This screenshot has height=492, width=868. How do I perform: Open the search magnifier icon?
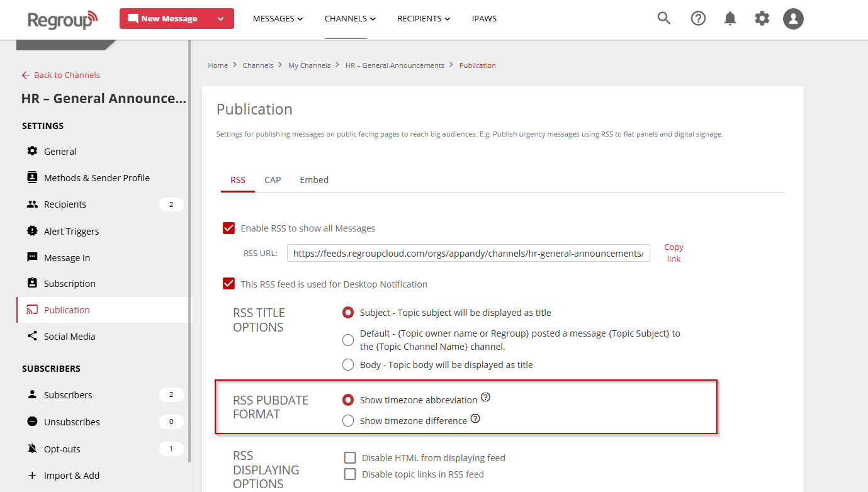pos(663,18)
